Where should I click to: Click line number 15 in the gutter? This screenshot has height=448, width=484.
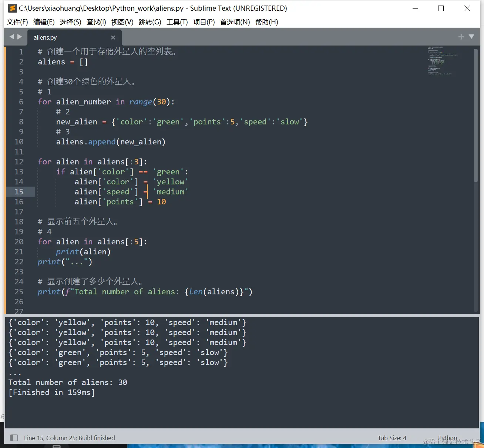(19, 191)
